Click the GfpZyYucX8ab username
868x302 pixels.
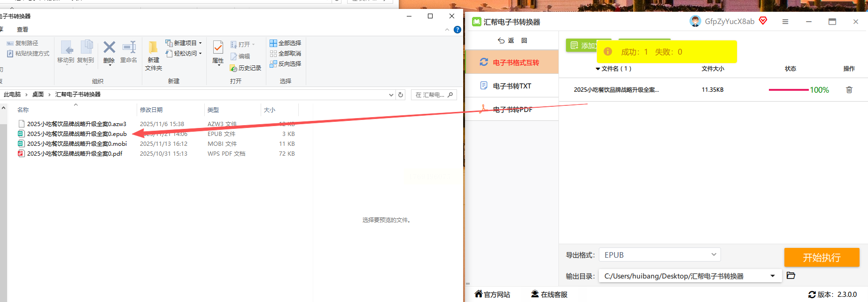729,21
